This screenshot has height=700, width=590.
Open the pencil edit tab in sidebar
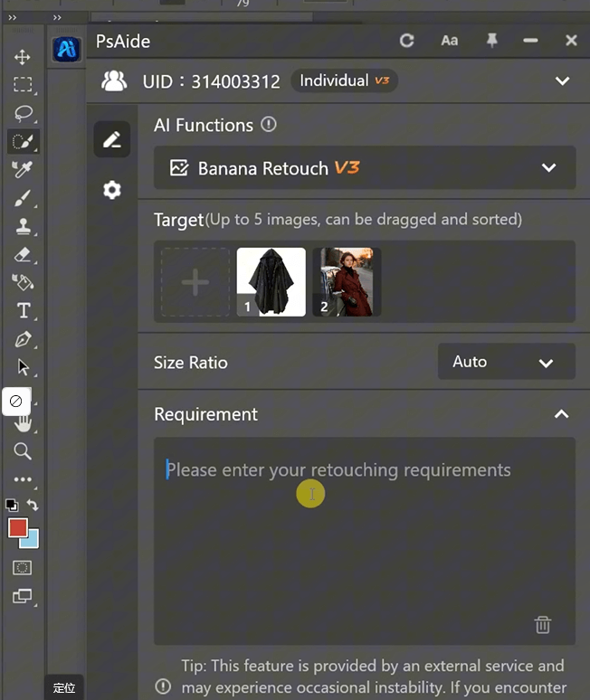point(111,139)
